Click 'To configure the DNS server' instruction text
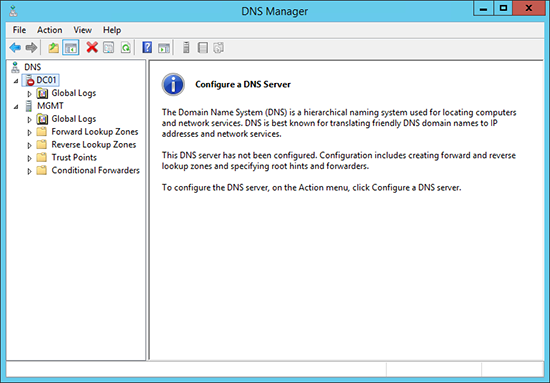Viewport: 550px width, 383px height. [311, 188]
